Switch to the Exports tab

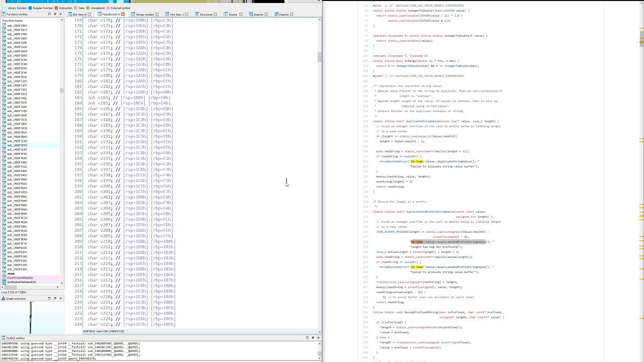tap(284, 15)
